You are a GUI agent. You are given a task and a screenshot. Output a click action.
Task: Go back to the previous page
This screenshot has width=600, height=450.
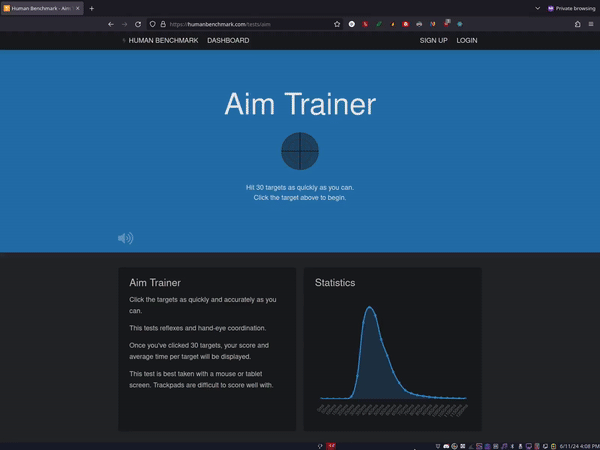[111, 24]
